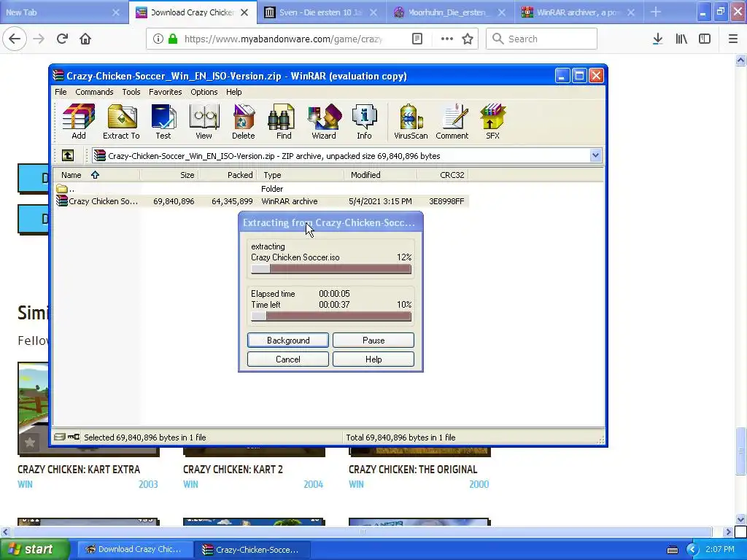Sort by Packed column header

pos(228,175)
